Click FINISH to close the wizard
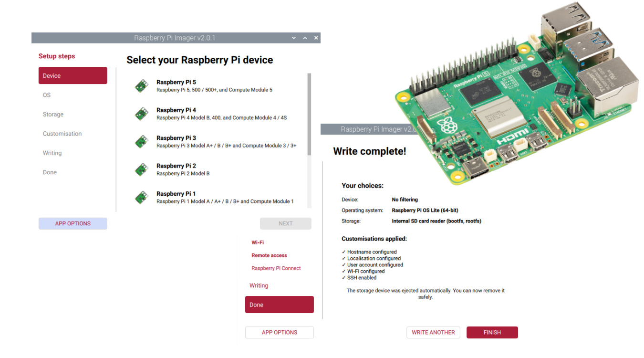This screenshot has width=644, height=358. (492, 332)
